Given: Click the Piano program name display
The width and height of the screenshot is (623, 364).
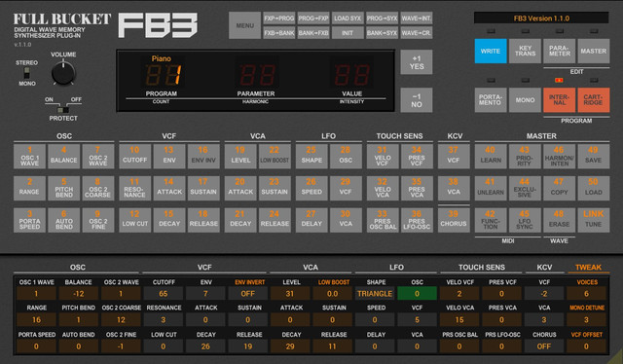Looking at the screenshot, I should pyautogui.click(x=162, y=58).
